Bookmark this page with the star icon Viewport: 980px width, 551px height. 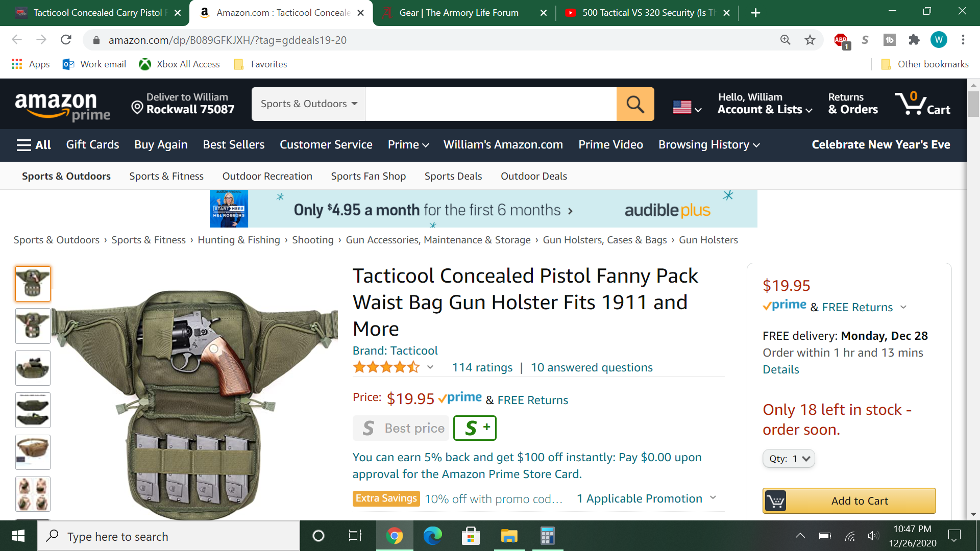810,40
